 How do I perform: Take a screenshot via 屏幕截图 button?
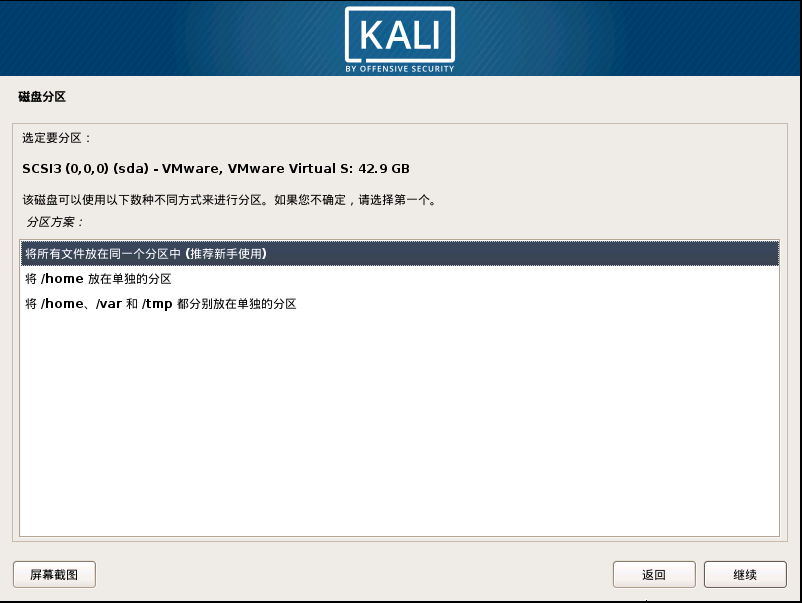point(54,574)
